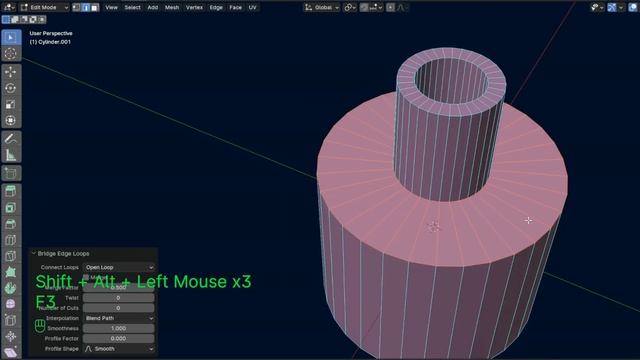Toggle snapping magnet in header
Image resolution: width=640 pixels, height=360 pixels.
tap(364, 7)
